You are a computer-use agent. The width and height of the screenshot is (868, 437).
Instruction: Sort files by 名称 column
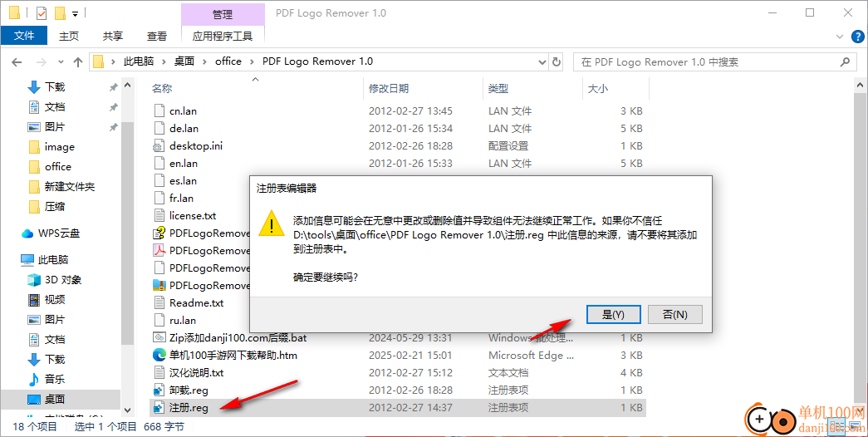[162, 89]
